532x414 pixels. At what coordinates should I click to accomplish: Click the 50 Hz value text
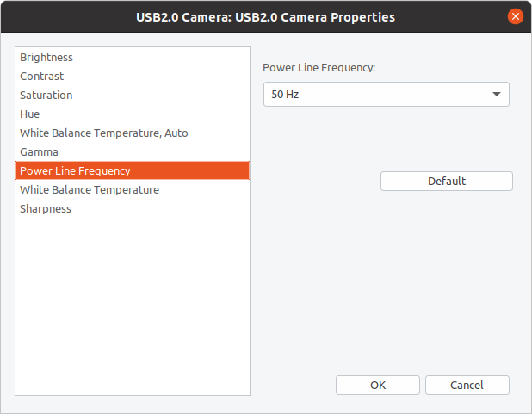click(x=285, y=95)
